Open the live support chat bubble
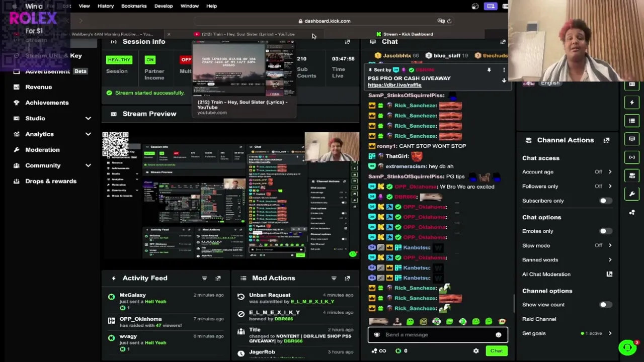The height and width of the screenshot is (362, 644). click(627, 347)
